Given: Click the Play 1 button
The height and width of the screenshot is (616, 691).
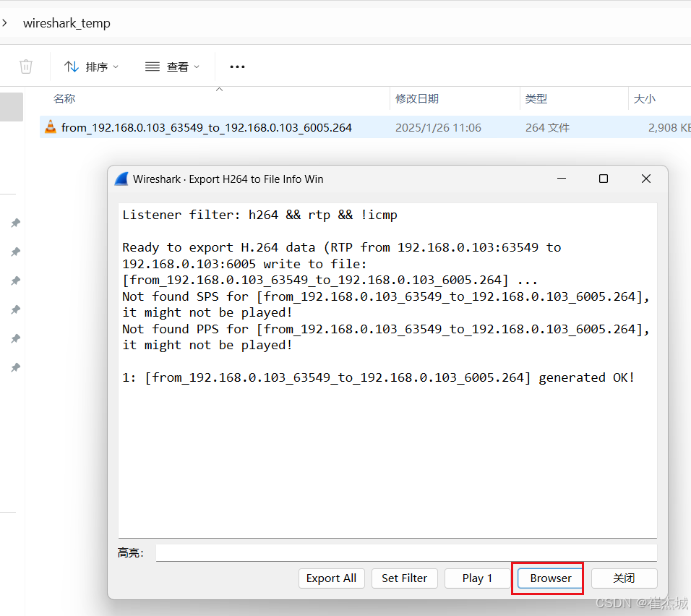Looking at the screenshot, I should click(x=477, y=578).
